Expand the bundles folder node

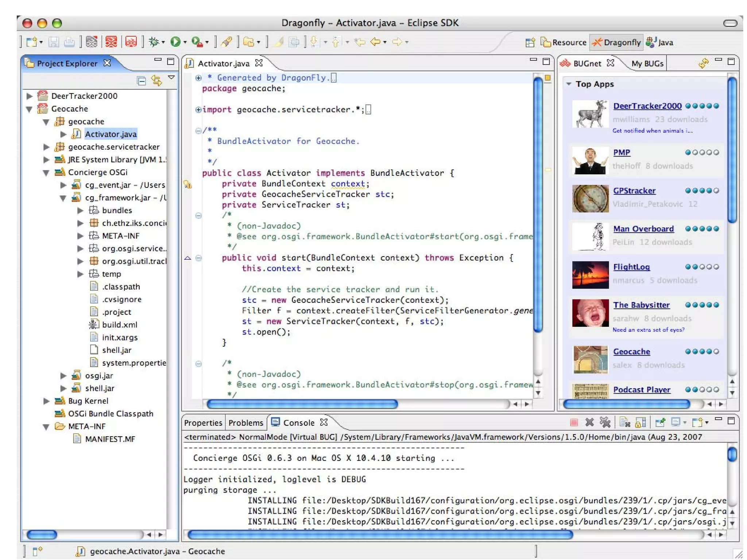80,211
